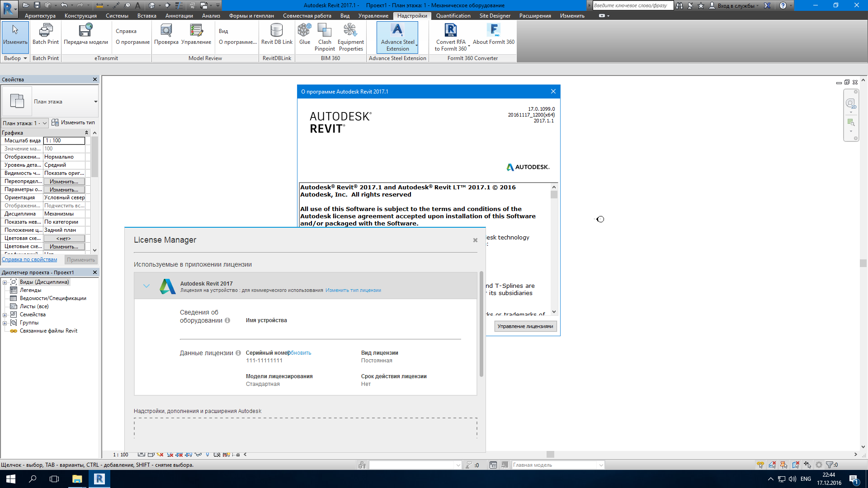The width and height of the screenshot is (868, 488).
Task: Open Equipment Properties
Action: 351,38
